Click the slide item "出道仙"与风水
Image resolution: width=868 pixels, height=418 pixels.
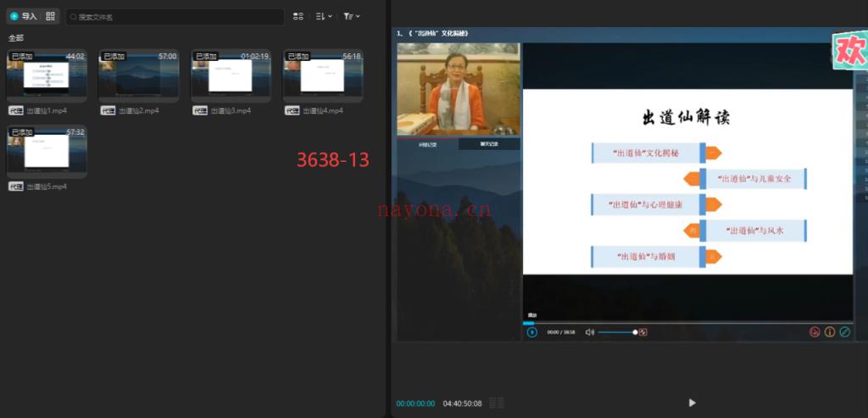pyautogui.click(x=754, y=231)
